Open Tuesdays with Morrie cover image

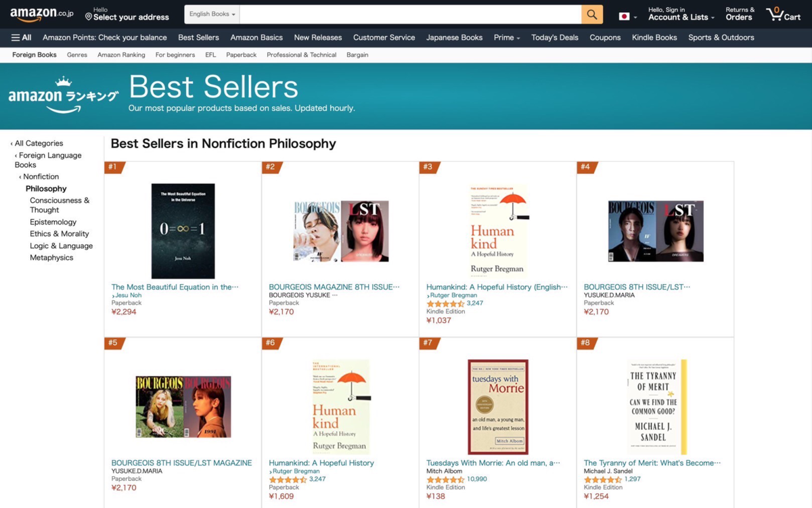[498, 407]
